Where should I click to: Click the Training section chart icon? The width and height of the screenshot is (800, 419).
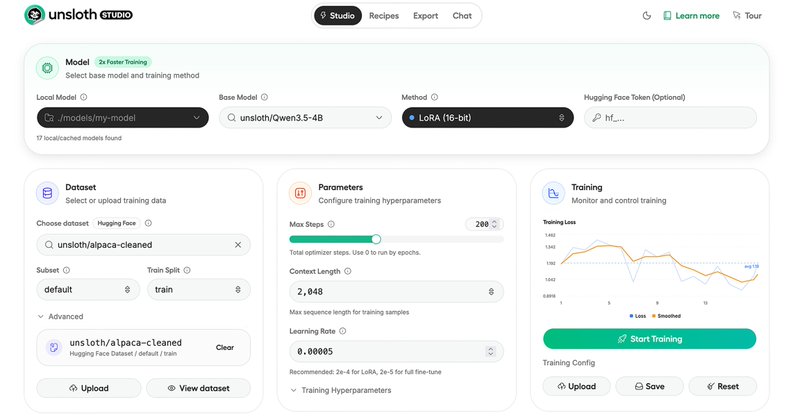pos(553,193)
